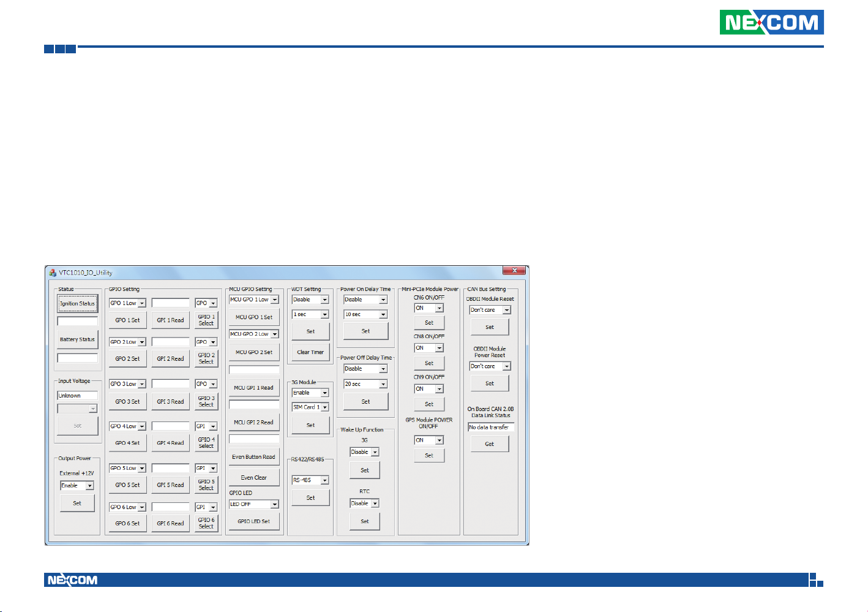Open the CN8 ON/OFF dropdown

tap(429, 348)
